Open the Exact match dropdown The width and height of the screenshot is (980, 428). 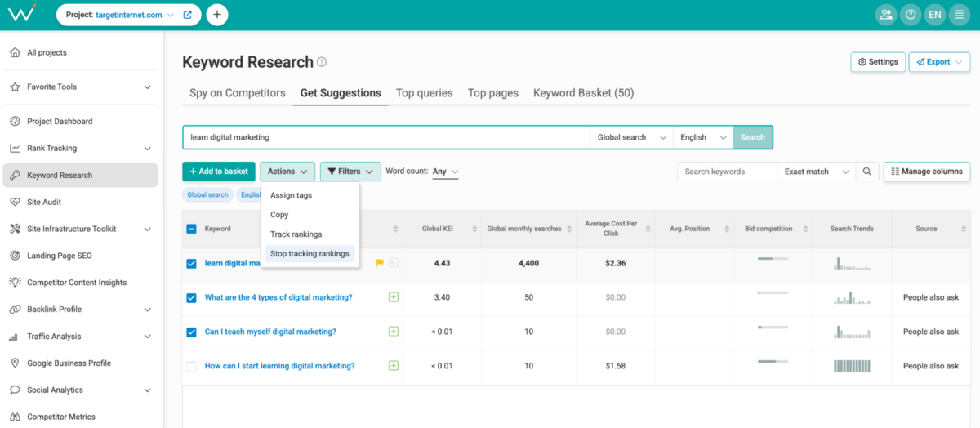coord(817,172)
